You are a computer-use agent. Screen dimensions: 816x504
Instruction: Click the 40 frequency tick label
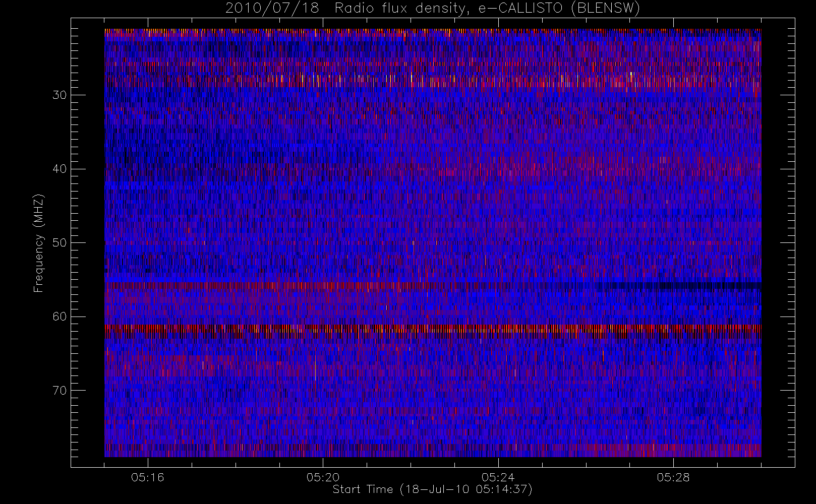(x=60, y=169)
